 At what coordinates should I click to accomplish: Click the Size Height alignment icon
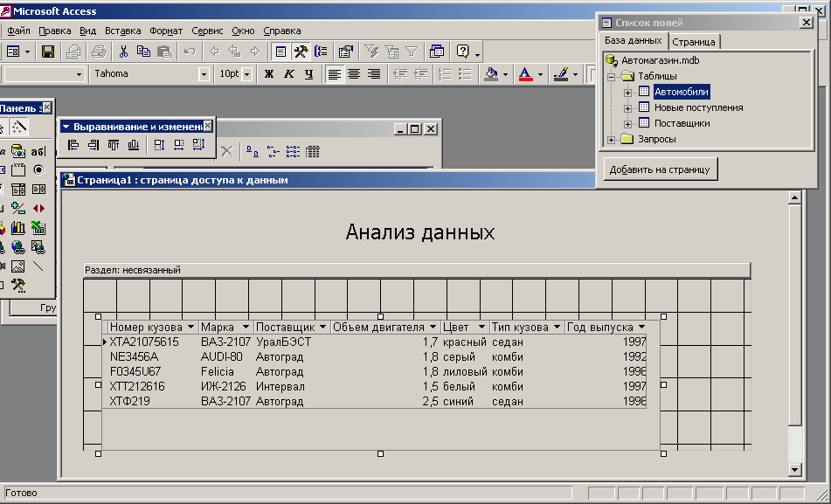159,145
